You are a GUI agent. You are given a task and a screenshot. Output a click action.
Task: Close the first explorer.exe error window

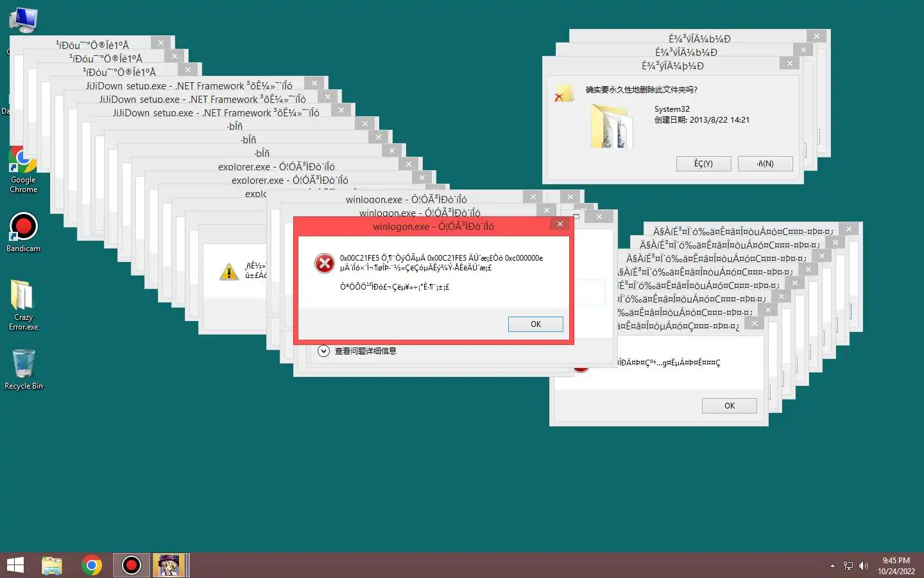(409, 164)
